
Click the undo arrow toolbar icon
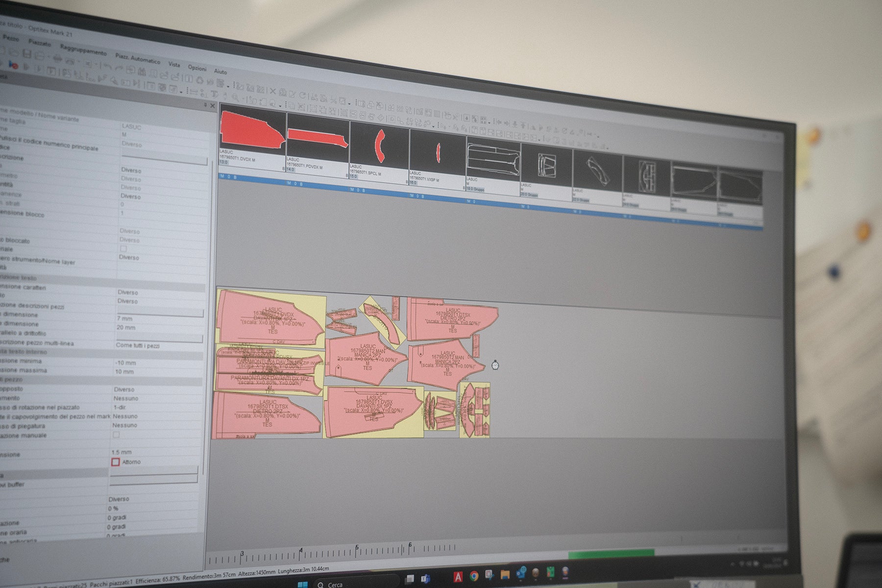click(107, 66)
